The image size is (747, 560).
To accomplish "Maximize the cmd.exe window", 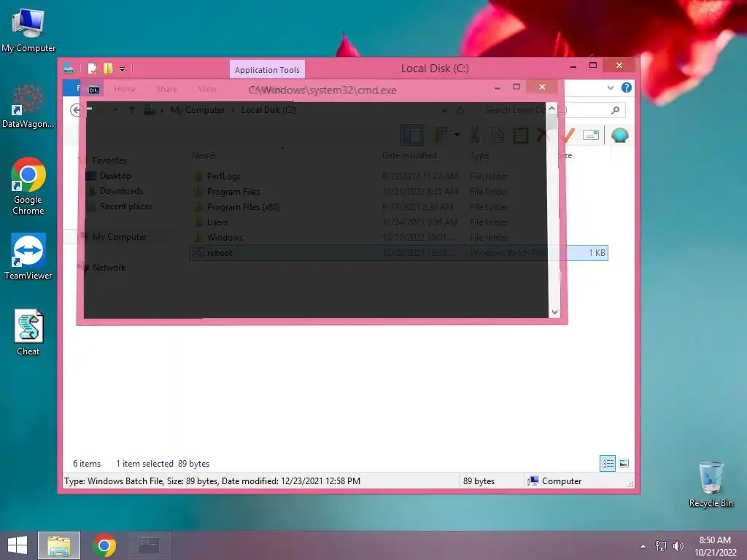I will 516,87.
